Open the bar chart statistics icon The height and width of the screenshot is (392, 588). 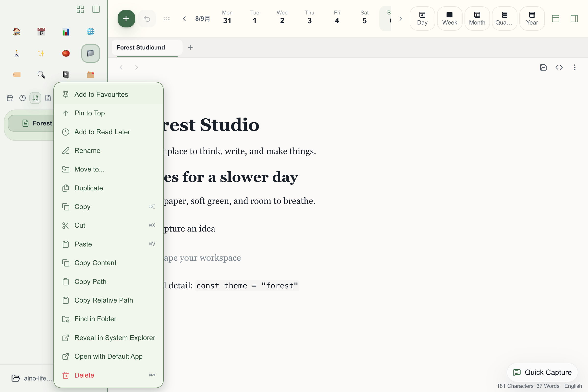66,32
